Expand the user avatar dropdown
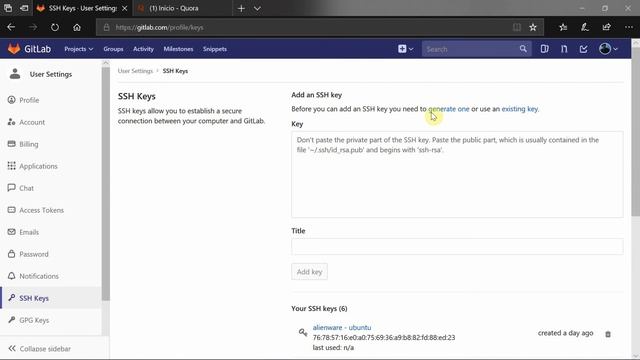The width and height of the screenshot is (640, 360). click(608, 49)
